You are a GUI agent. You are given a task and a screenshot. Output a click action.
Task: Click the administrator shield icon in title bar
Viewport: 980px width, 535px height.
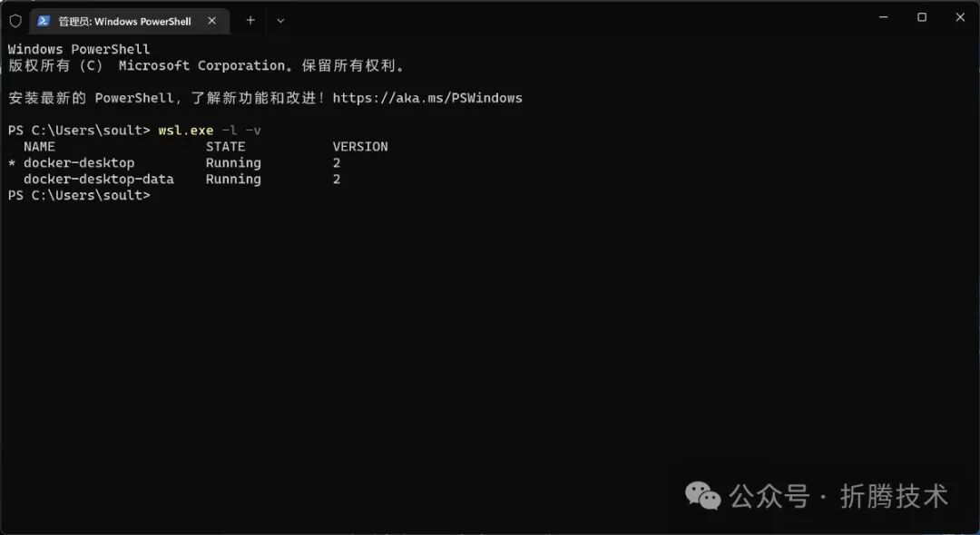point(15,21)
